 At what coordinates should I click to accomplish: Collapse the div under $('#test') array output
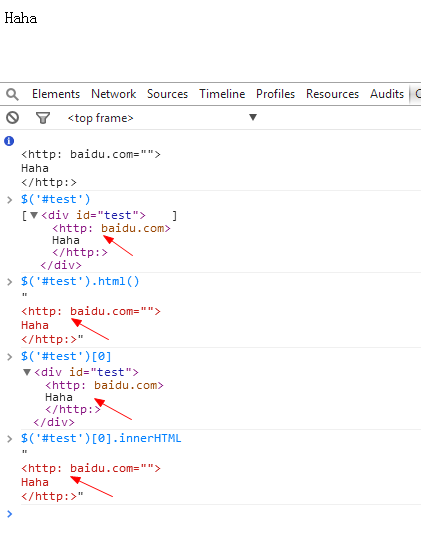click(x=34, y=215)
